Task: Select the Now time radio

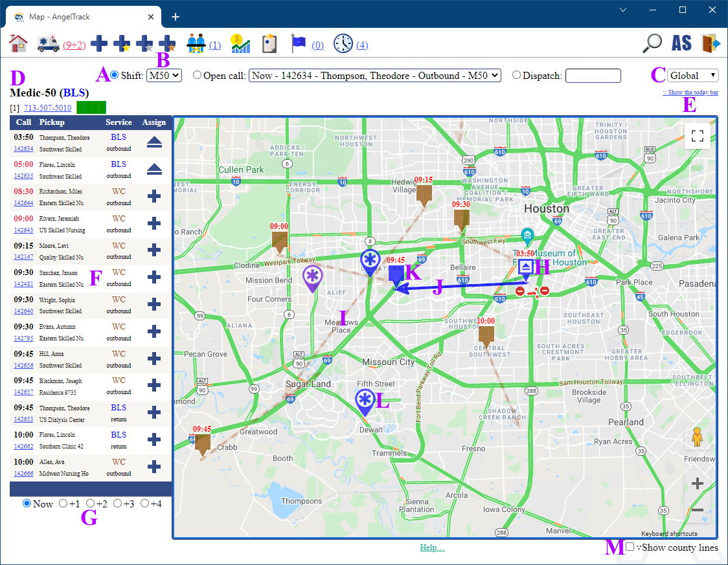Action: pos(27,504)
